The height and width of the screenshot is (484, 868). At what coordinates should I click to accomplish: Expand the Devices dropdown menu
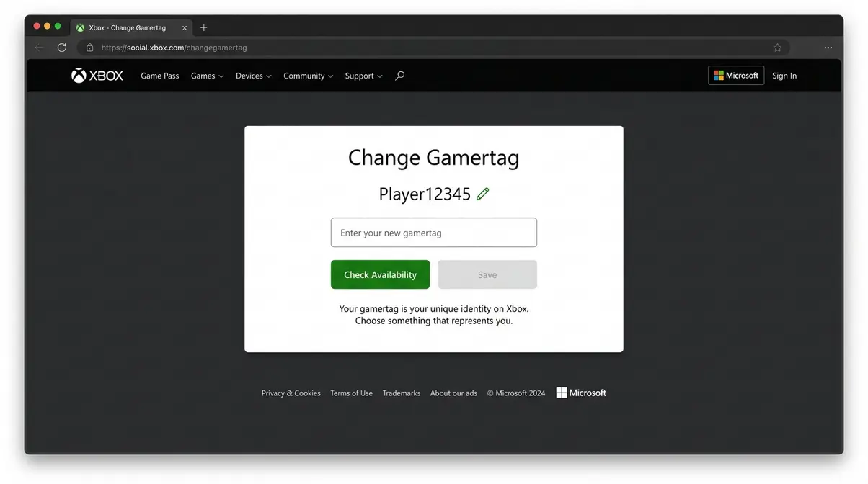point(253,76)
